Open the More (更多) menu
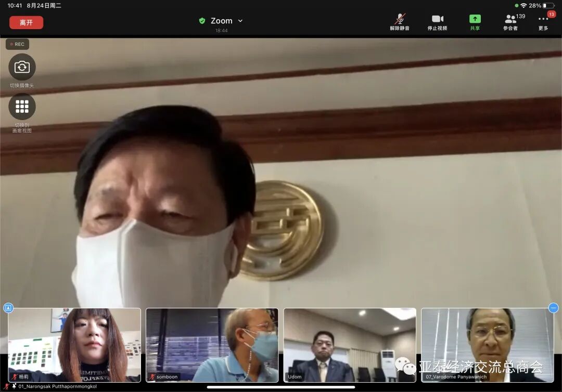Image resolution: width=562 pixels, height=392 pixels. 543,22
